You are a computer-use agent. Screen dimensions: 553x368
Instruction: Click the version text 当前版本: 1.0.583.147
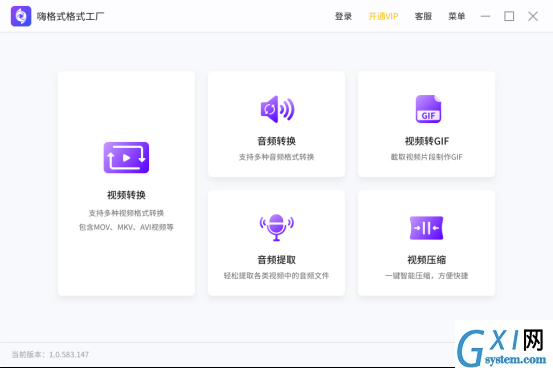click(x=50, y=355)
